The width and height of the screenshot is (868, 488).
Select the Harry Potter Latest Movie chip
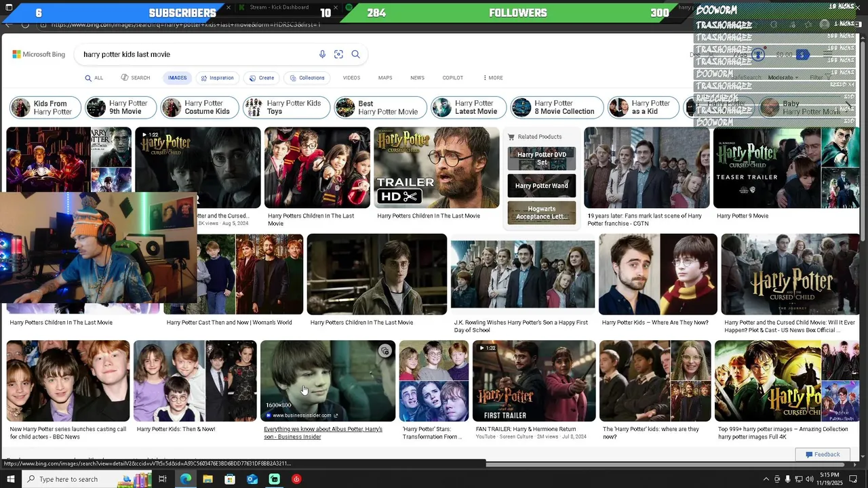[x=469, y=107]
